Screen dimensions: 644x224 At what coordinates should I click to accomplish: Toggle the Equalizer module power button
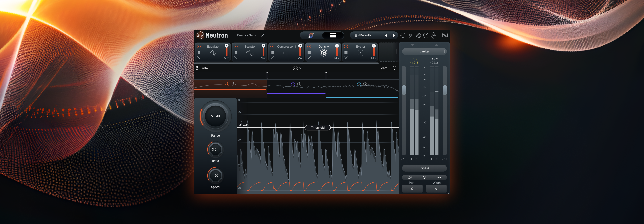click(x=199, y=46)
